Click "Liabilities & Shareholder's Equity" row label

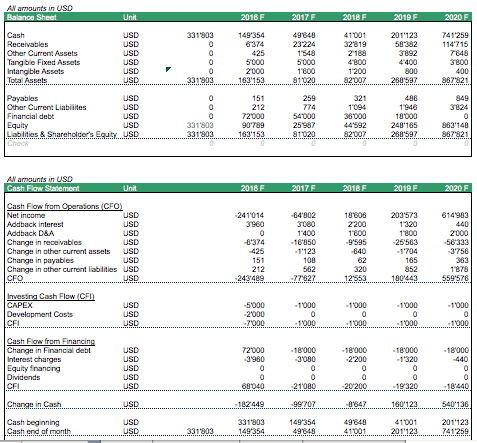62,134
